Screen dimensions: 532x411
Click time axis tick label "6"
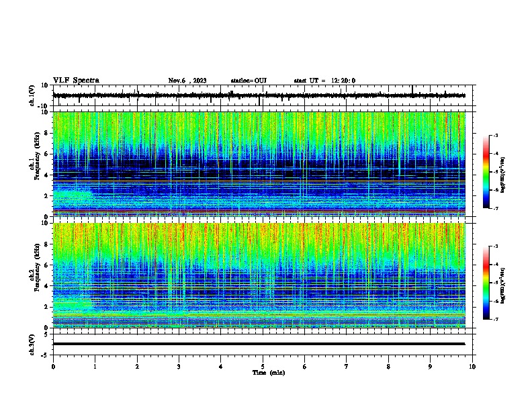[305, 367]
